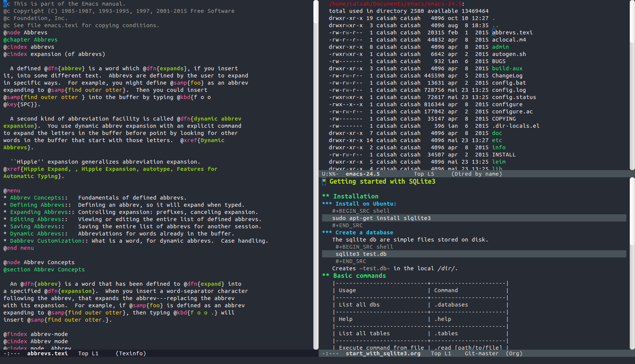This screenshot has height=364, width=635.
Task: Click the 'U:%%-' read-only status indicator
Action: pyautogui.click(x=330, y=174)
